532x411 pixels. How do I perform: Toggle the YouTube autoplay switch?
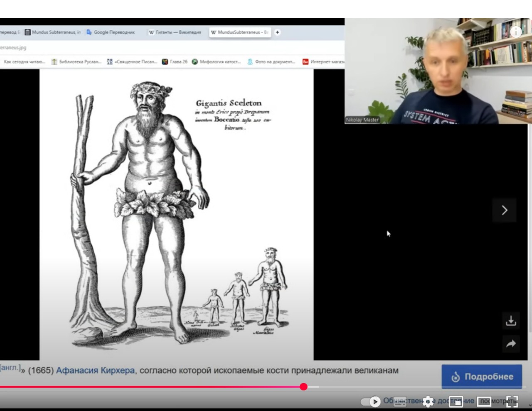tap(371, 401)
